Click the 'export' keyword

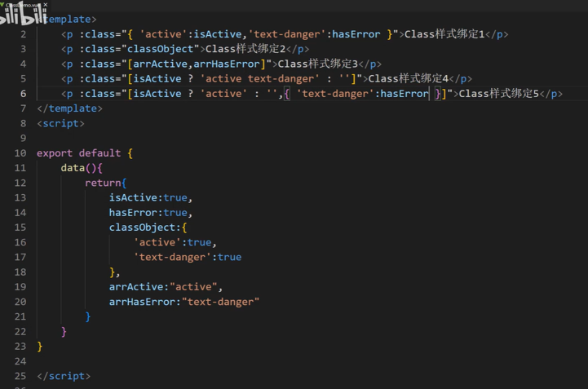[55, 153]
